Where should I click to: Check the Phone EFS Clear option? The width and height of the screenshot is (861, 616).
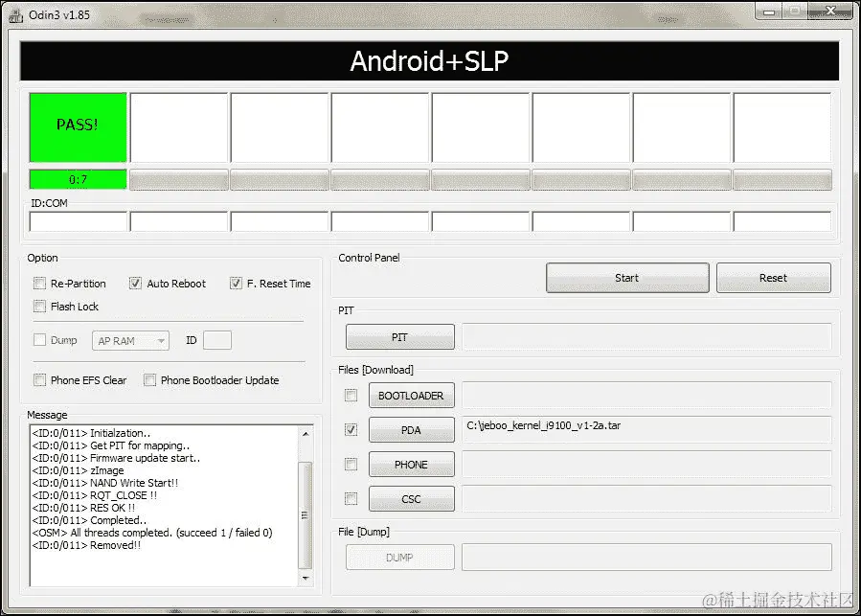pyautogui.click(x=39, y=379)
